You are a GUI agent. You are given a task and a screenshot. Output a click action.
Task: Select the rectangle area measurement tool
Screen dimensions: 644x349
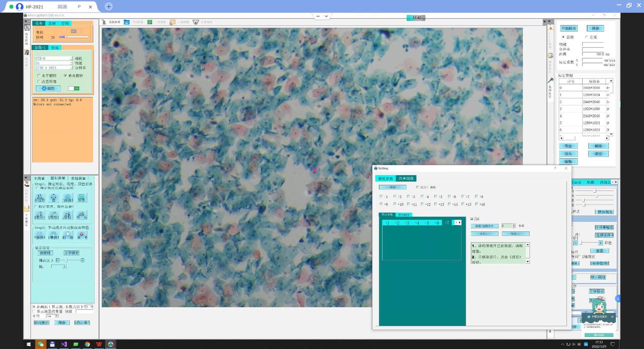(82, 198)
